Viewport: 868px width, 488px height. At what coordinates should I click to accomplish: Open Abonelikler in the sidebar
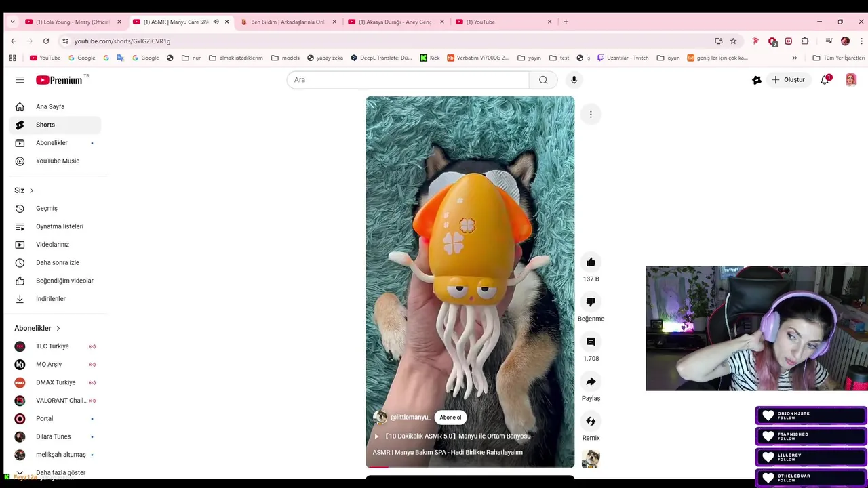[55, 143]
